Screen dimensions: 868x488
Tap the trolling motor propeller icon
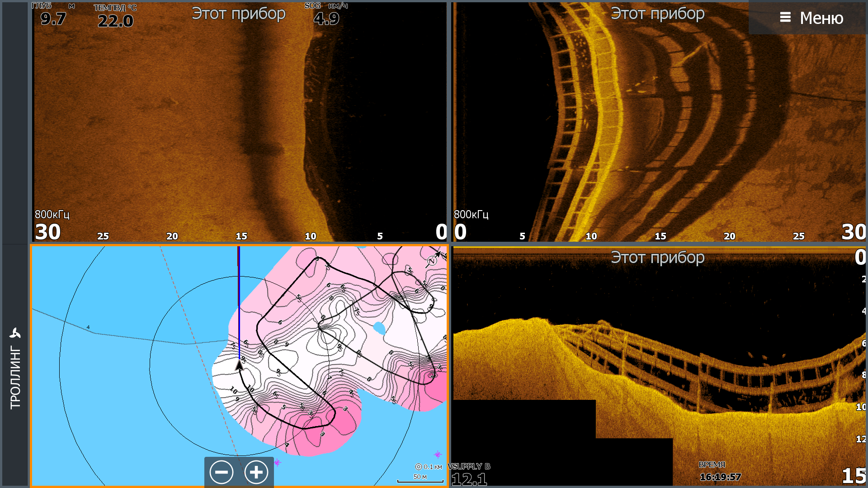point(15,333)
